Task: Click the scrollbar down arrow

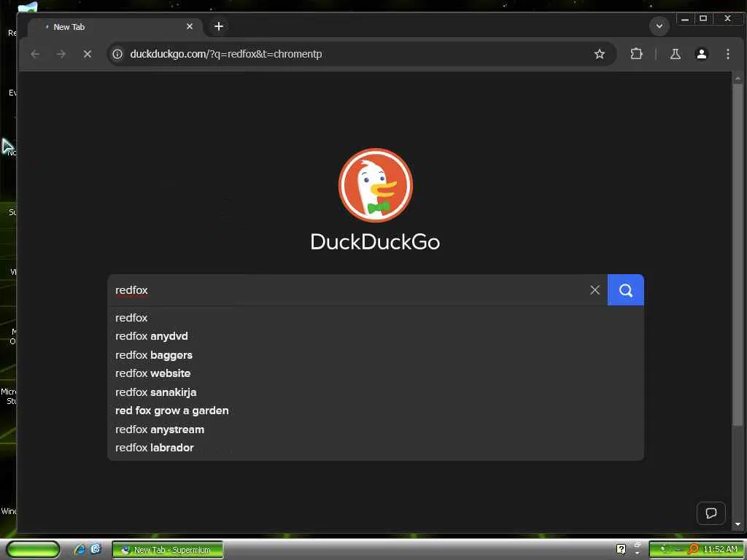Action: click(x=738, y=524)
